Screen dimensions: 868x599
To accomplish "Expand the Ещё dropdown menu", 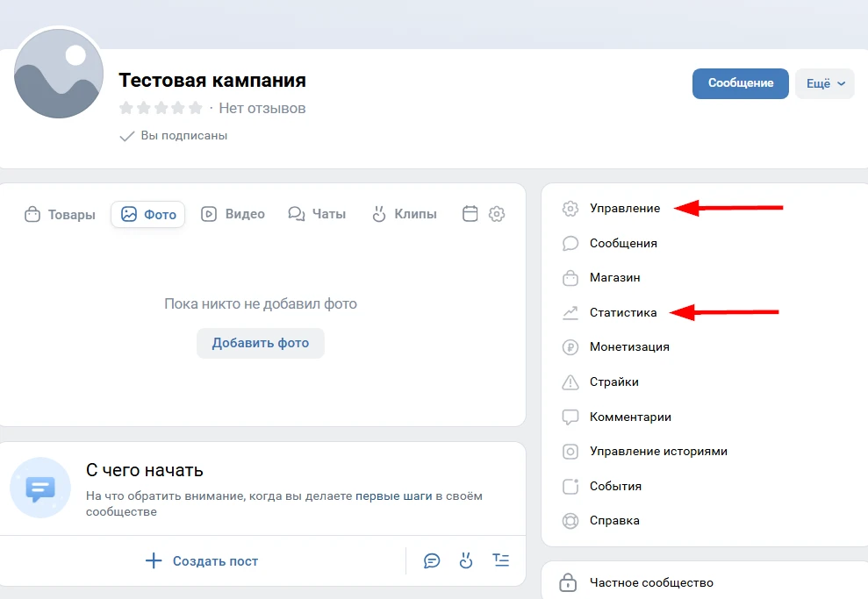I will pyautogui.click(x=824, y=83).
